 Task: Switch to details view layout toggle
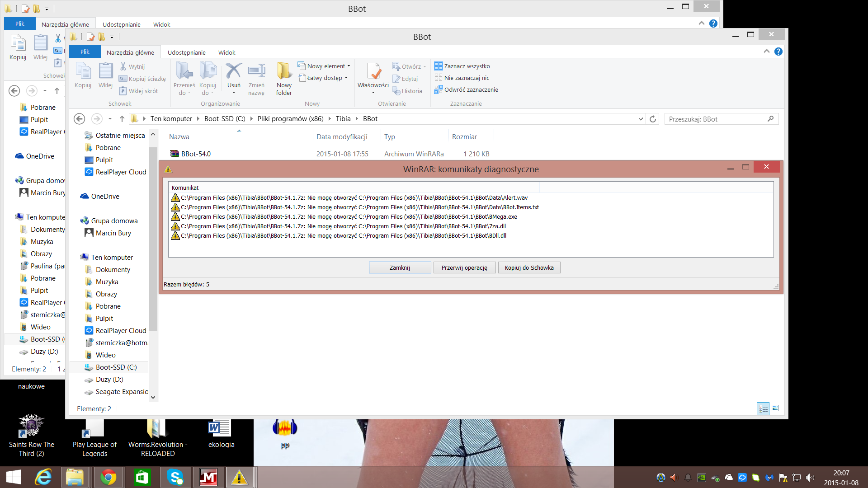point(763,408)
